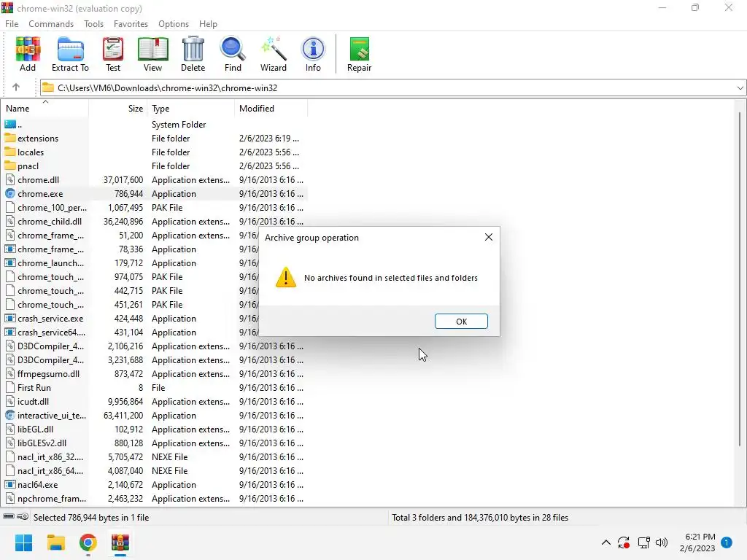Click drive and key status bar icon
This screenshot has height=560, width=747.
pyautogui.click(x=16, y=517)
